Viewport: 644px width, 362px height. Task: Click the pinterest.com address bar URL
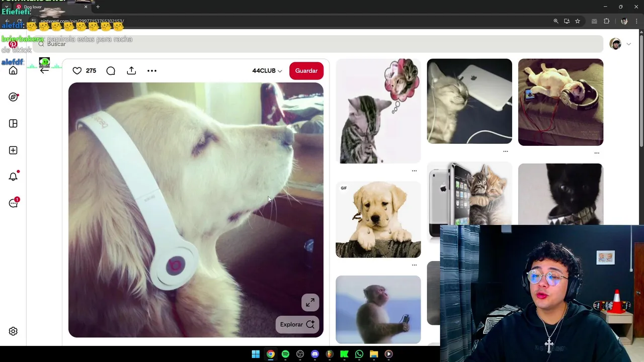tap(82, 22)
